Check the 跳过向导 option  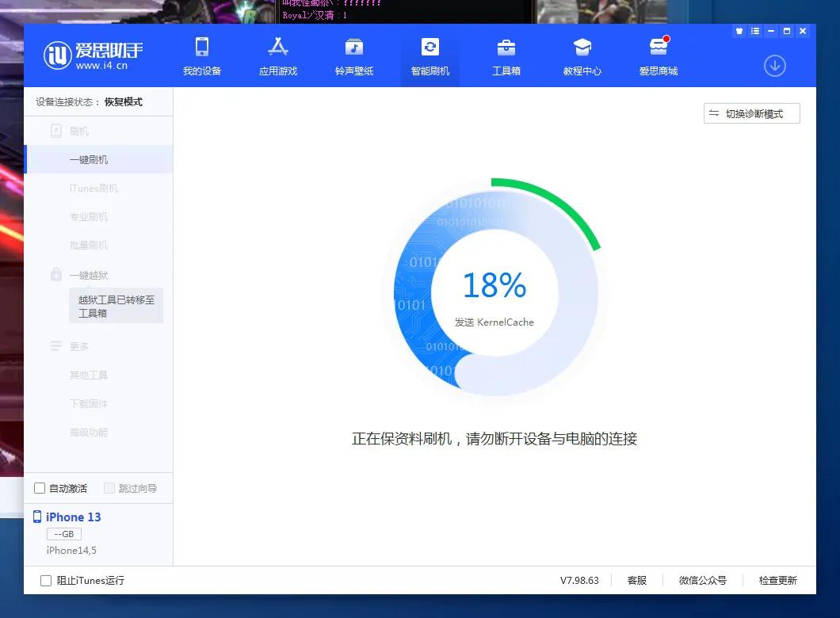109,488
